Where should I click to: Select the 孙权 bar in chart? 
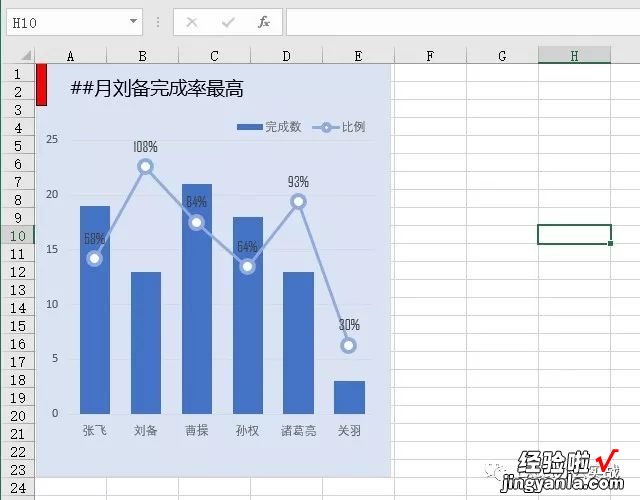pos(248,316)
